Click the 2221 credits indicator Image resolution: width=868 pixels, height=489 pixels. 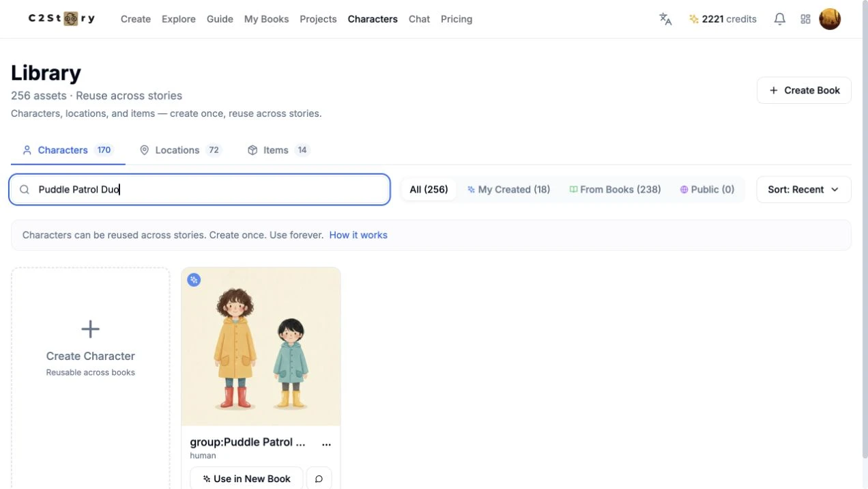[x=723, y=19]
